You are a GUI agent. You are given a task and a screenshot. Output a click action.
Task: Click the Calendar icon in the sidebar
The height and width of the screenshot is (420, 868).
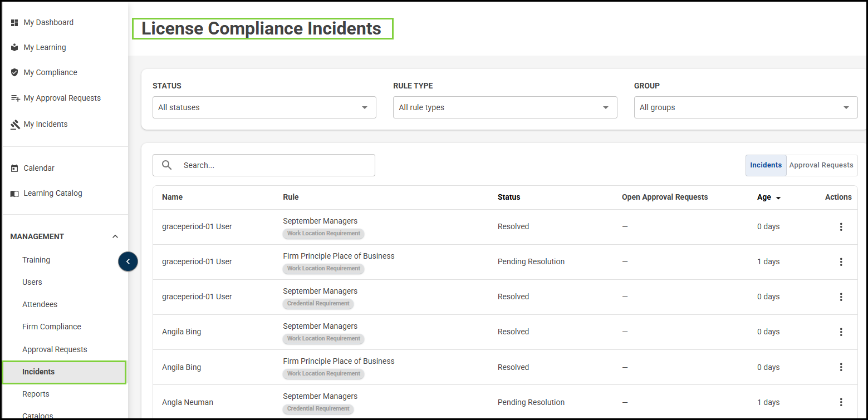click(x=14, y=168)
